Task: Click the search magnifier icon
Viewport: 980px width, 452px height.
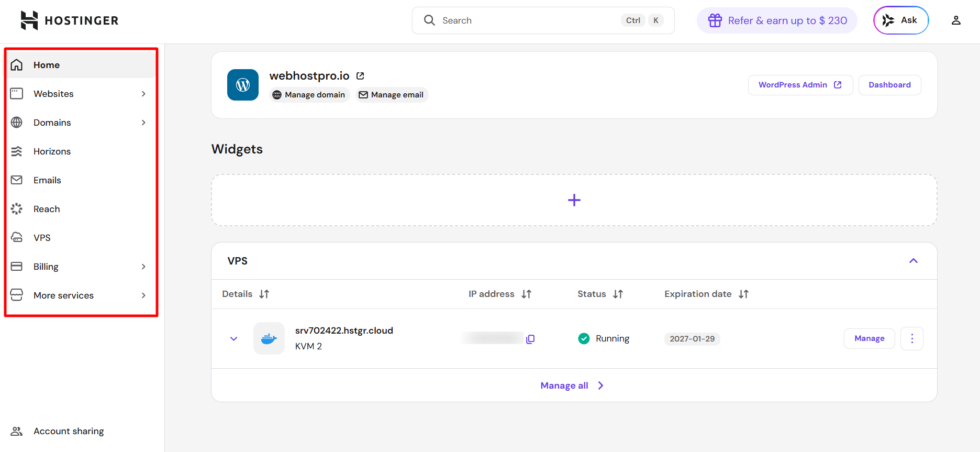Action: pyautogui.click(x=429, y=20)
